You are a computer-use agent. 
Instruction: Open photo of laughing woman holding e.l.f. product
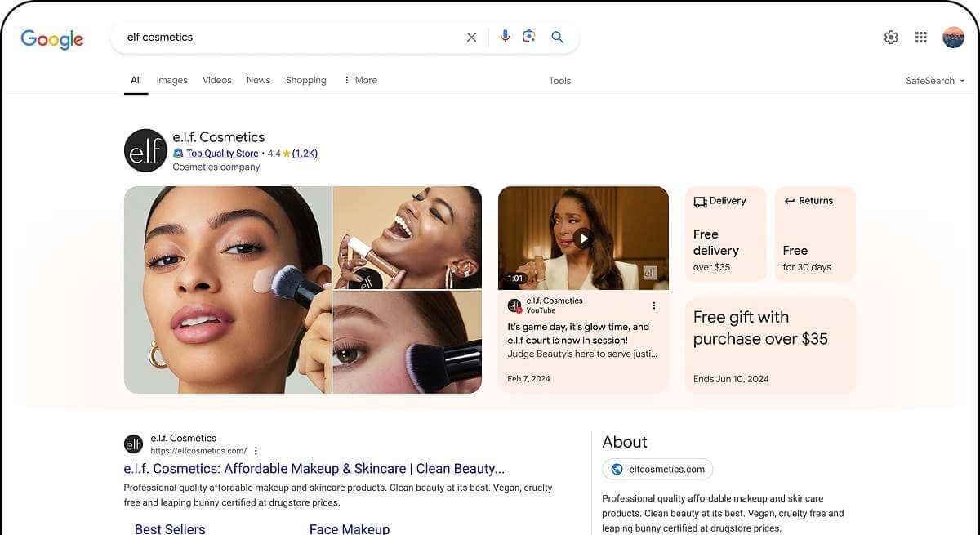408,238
